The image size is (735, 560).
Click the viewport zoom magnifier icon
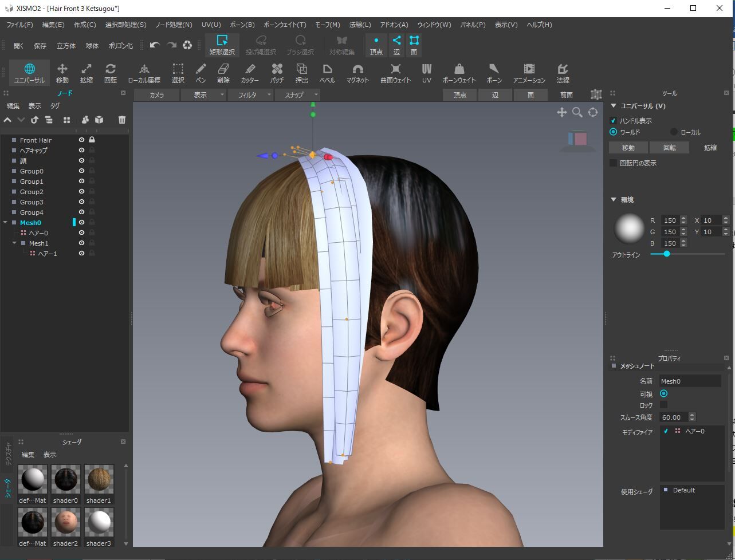(577, 112)
